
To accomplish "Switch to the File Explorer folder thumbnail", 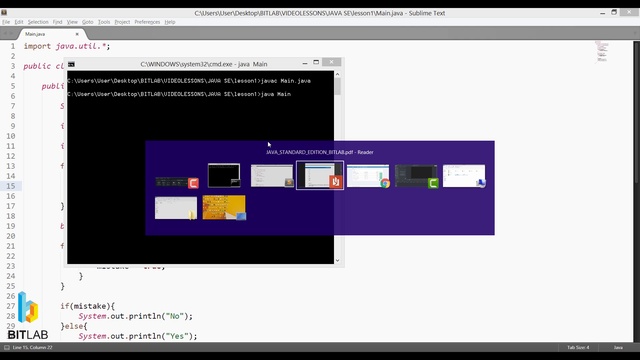I will 176,208.
